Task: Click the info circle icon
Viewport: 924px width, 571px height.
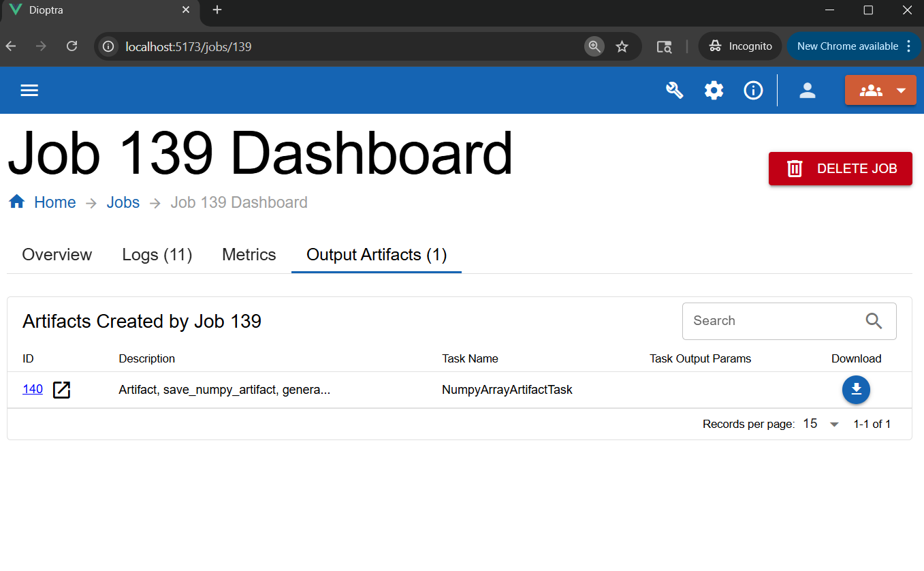Action: [753, 91]
